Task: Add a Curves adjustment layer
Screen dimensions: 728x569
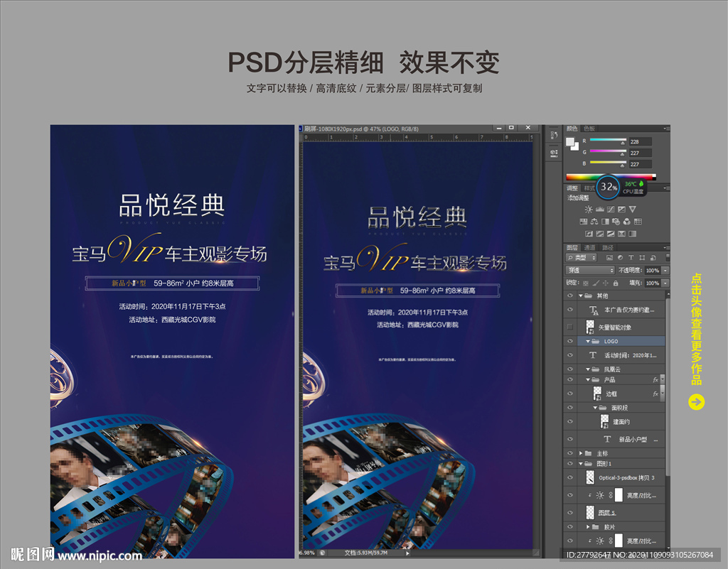Action: click(611, 210)
